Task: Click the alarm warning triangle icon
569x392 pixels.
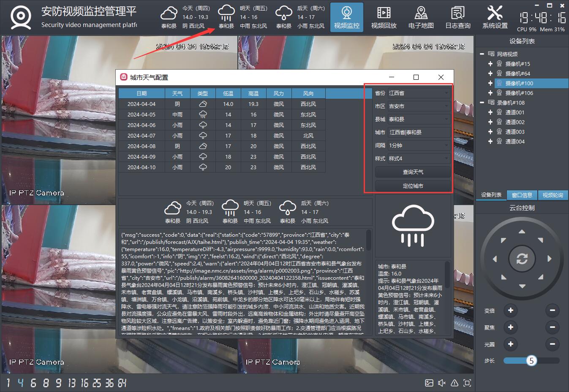Action: click(455, 383)
